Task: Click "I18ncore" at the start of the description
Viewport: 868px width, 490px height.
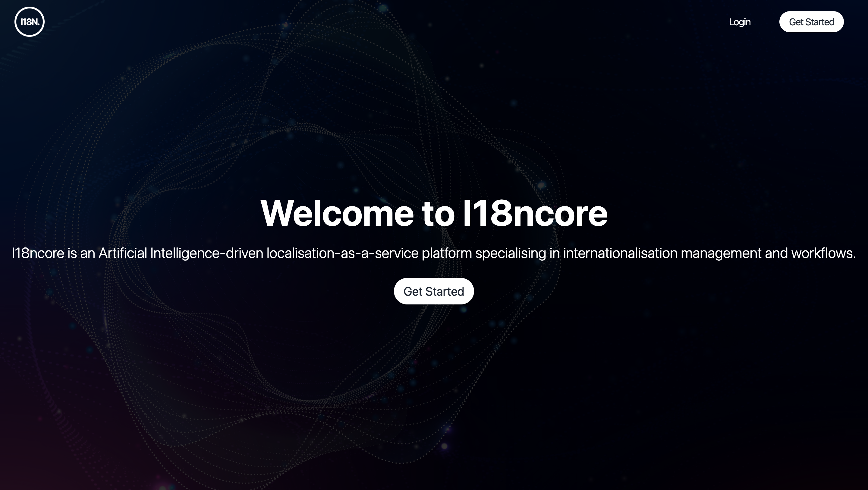Action: [x=38, y=253]
